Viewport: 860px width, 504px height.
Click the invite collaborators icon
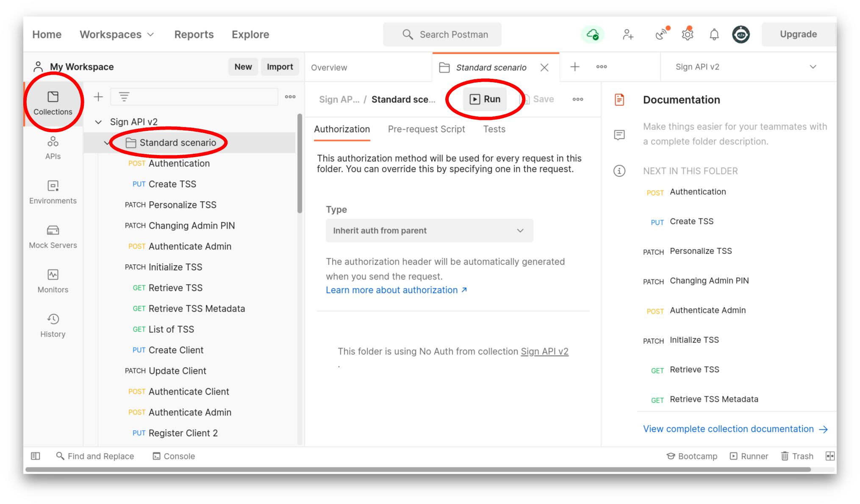coord(628,34)
